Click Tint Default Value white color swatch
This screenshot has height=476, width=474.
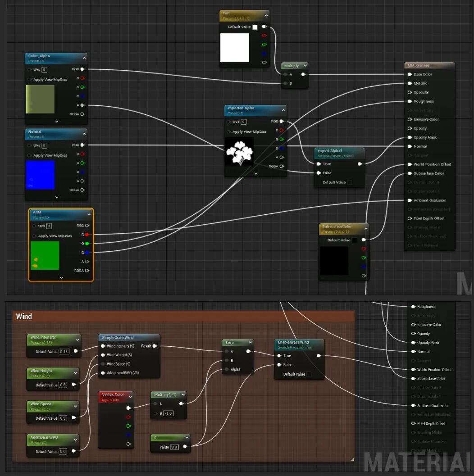coord(255,27)
